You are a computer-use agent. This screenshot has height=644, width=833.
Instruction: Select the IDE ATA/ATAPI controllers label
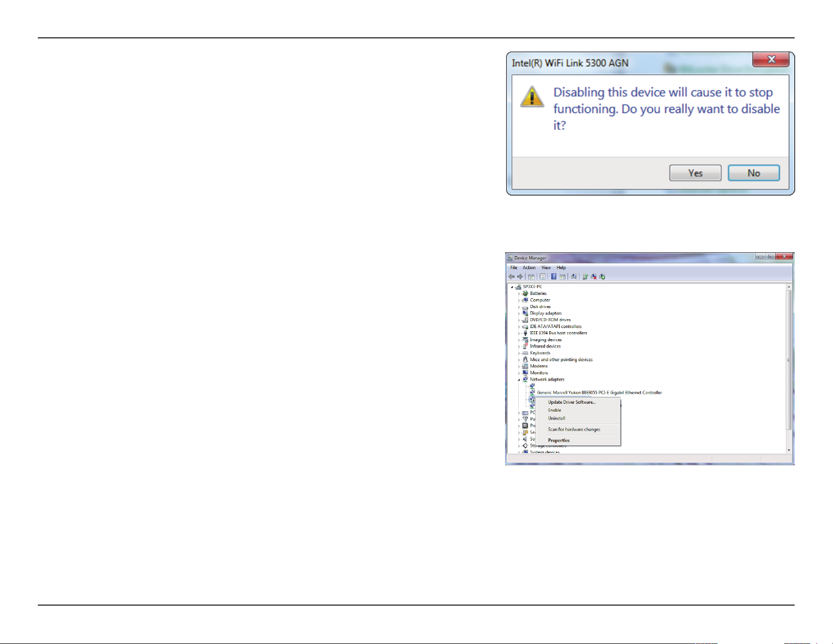tap(556, 326)
